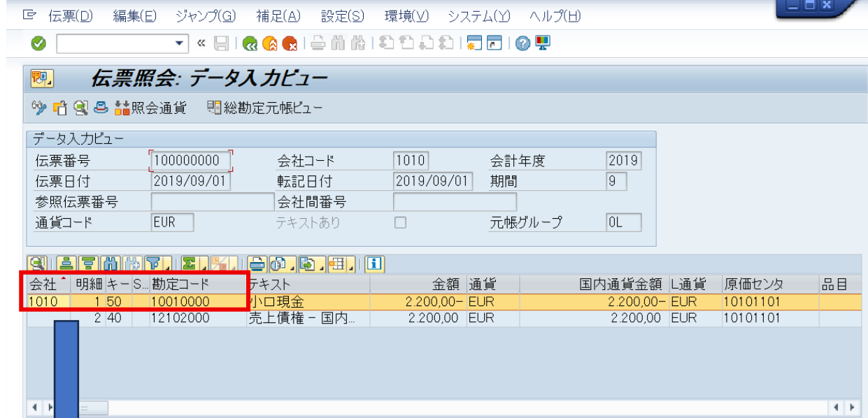
Task: Click the 伝票日付 field 2019/09/01
Action: click(x=191, y=181)
